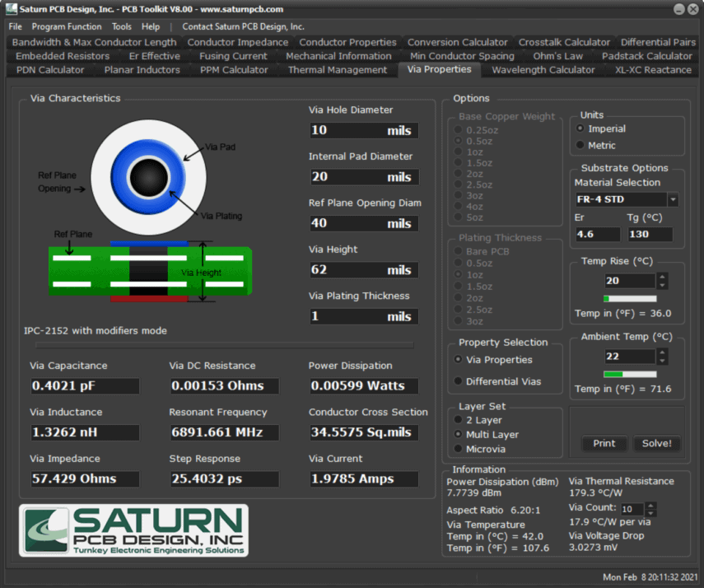The image size is (704, 588).
Task: Click the via cross-section height diagram
Action: coord(148,272)
